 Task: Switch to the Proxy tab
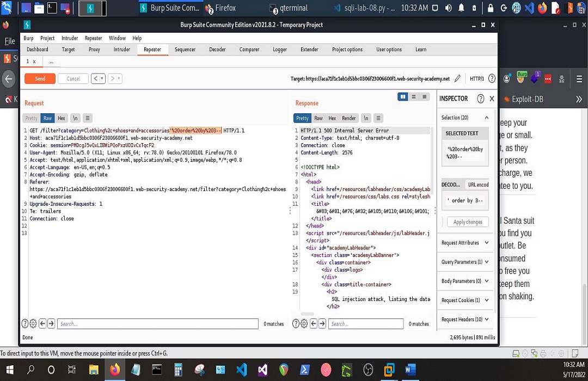pyautogui.click(x=94, y=50)
